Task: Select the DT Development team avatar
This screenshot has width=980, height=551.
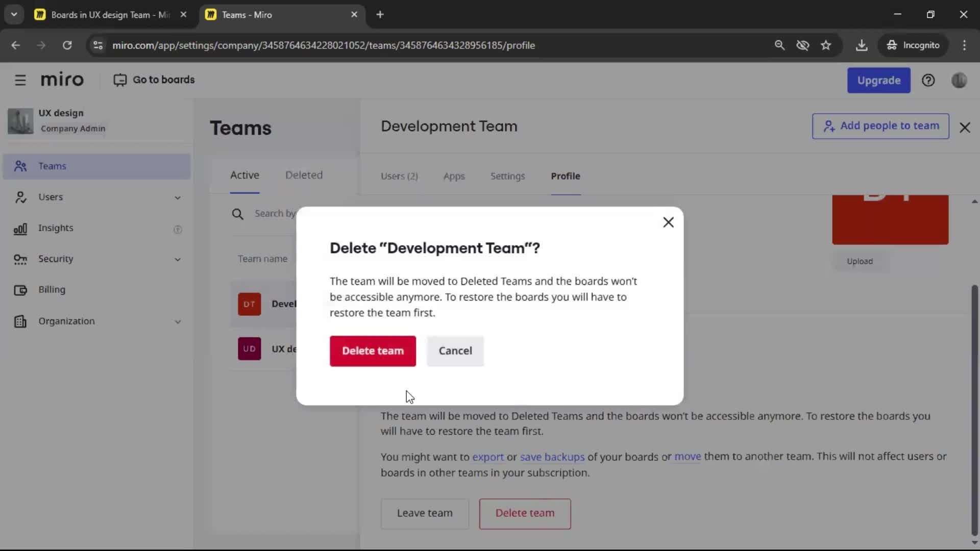Action: pyautogui.click(x=249, y=304)
